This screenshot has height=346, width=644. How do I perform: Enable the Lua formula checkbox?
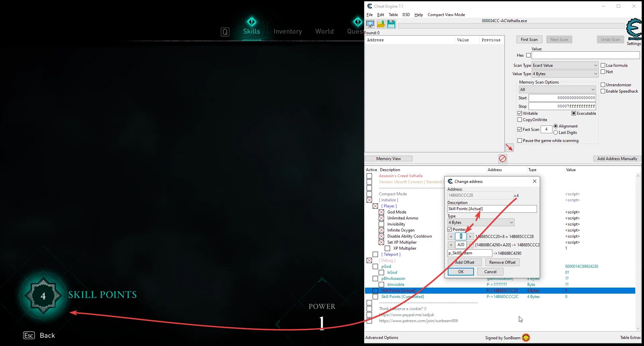pyautogui.click(x=603, y=65)
